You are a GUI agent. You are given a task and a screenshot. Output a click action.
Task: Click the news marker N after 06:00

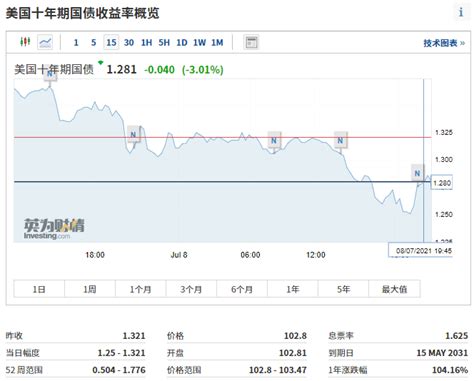pyautogui.click(x=274, y=140)
